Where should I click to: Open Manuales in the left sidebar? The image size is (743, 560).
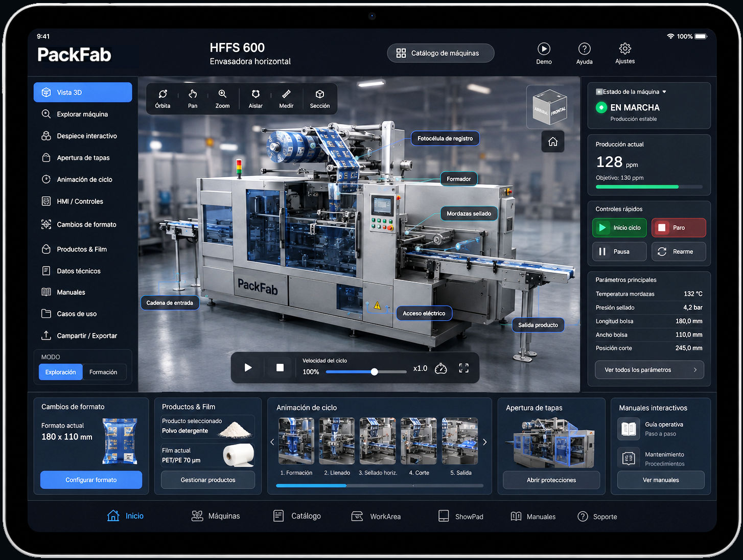point(83,292)
